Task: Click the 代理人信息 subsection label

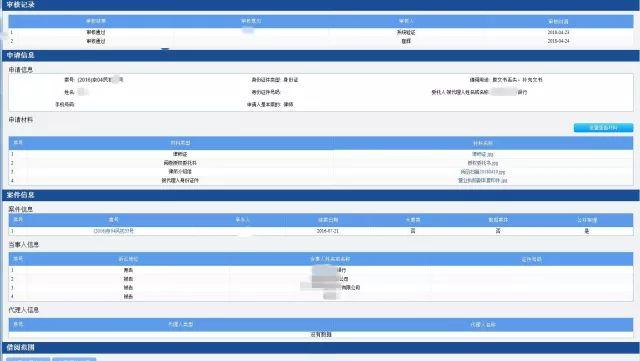Action: click(24, 310)
